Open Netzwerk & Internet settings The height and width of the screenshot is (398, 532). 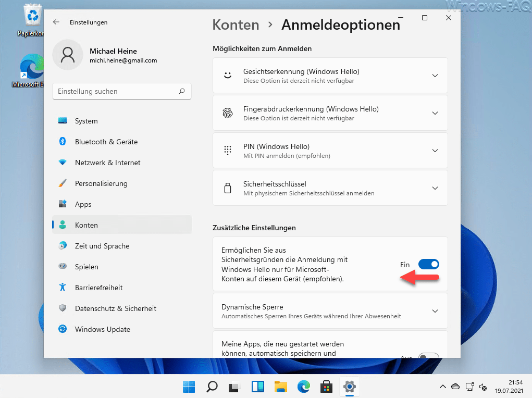pos(122,163)
